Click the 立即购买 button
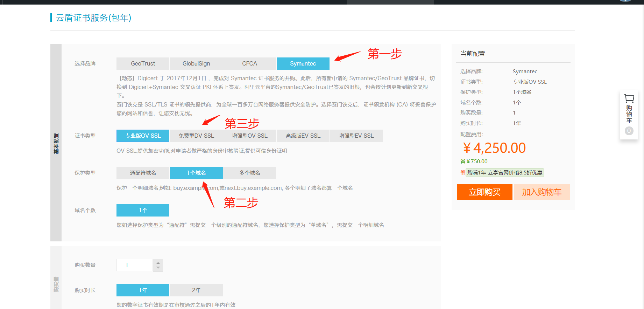The height and width of the screenshot is (309, 644). pos(484,192)
